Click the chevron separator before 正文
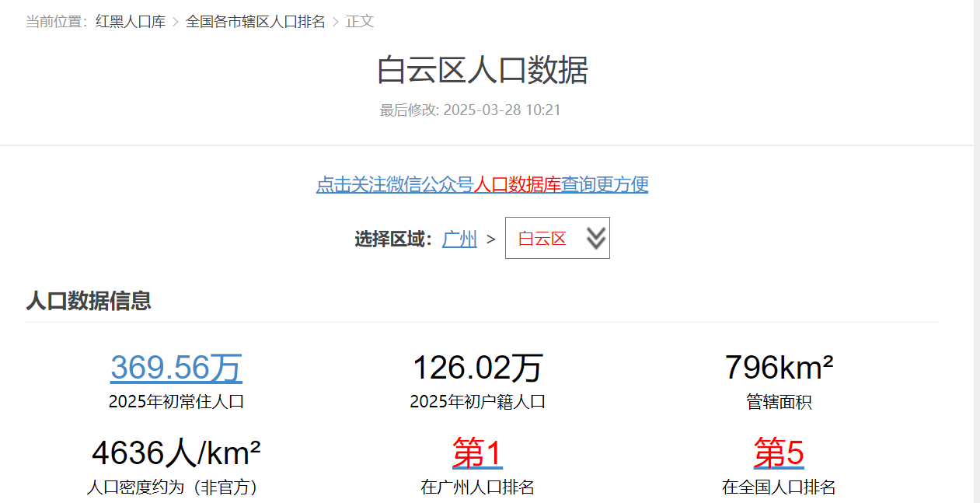 [x=336, y=22]
